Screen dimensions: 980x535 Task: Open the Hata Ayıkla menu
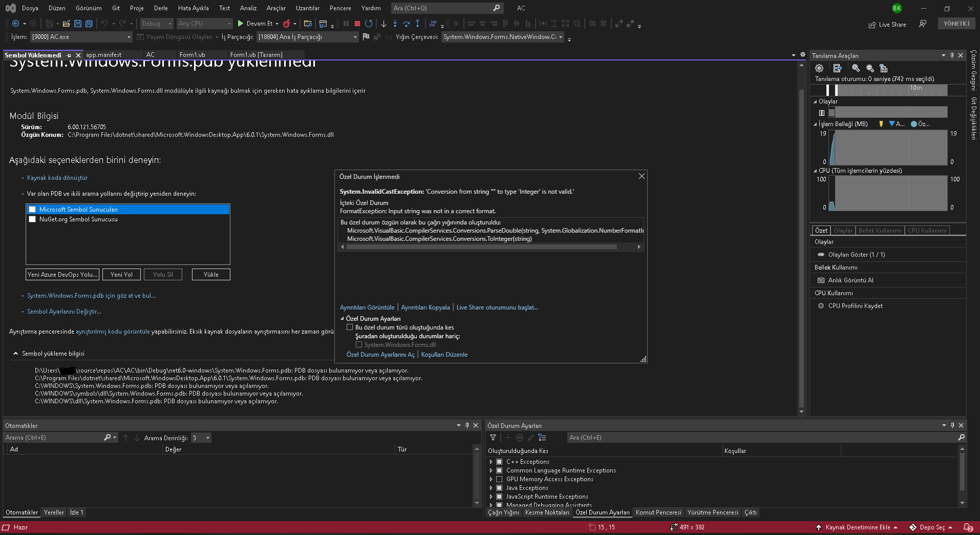(193, 8)
